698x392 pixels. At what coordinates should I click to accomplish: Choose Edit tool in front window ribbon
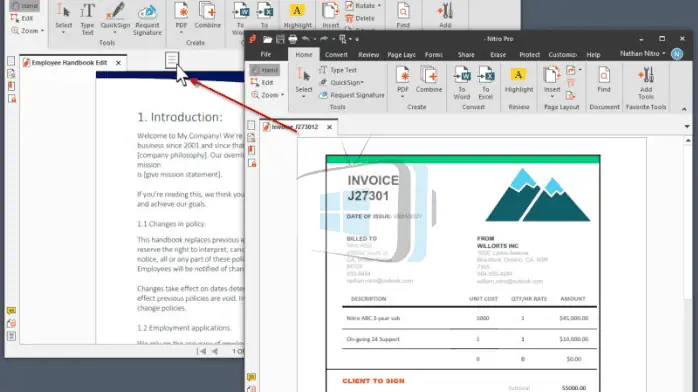click(263, 82)
